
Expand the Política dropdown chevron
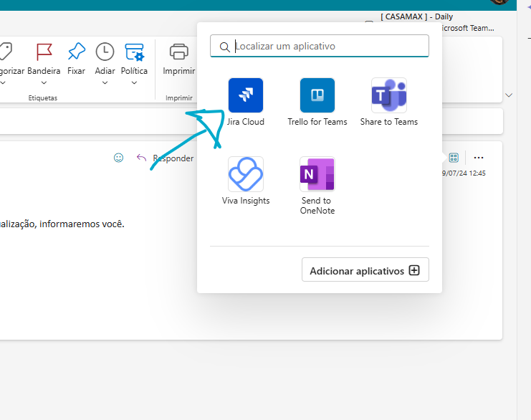pos(134,82)
